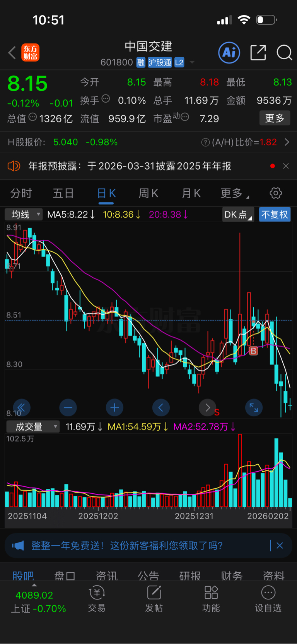Viewport: 297px width, 644px height.
Task: Tap MA5:8.22 moving average value
Action: pos(71,215)
